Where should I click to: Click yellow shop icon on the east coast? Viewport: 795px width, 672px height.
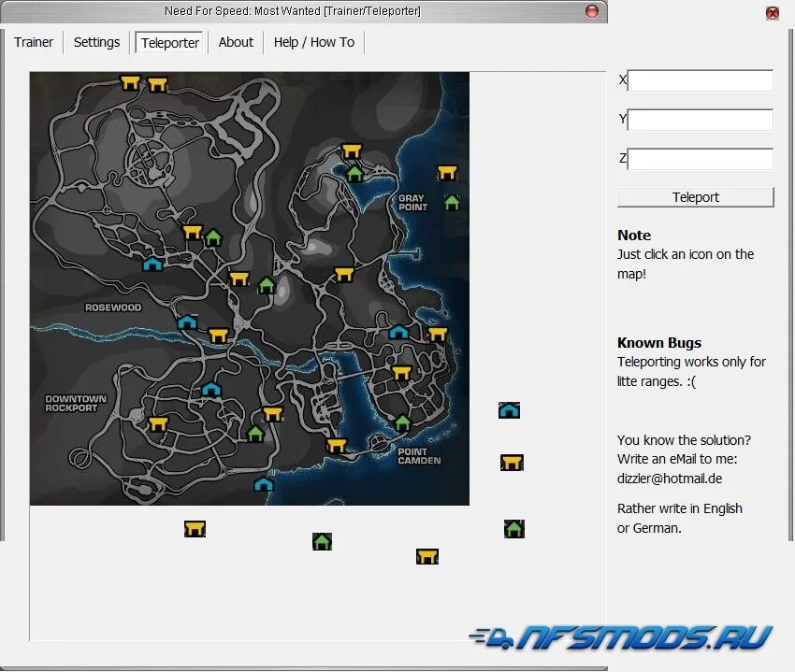(438, 334)
